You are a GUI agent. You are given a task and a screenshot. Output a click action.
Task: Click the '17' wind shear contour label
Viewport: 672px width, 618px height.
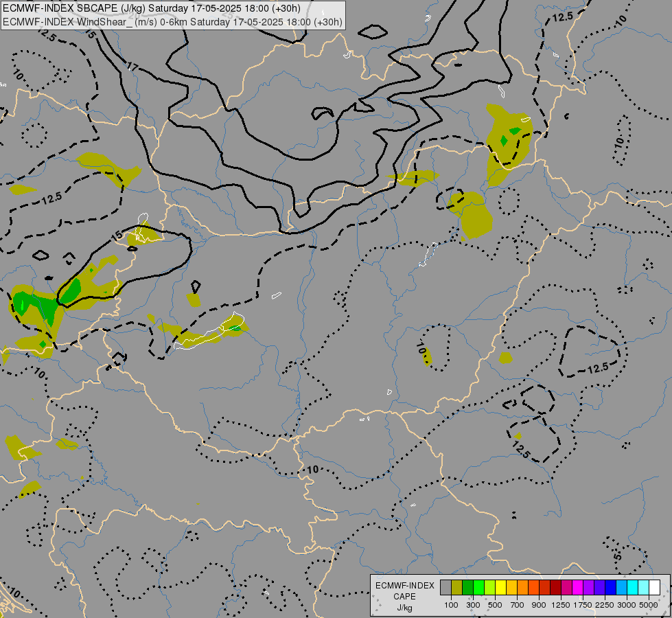133,67
